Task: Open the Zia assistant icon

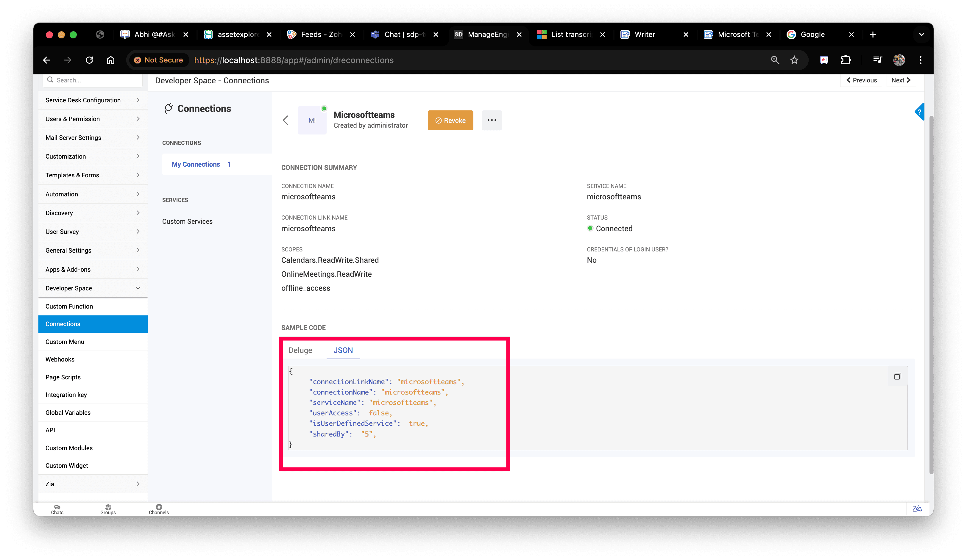Action: point(917,509)
